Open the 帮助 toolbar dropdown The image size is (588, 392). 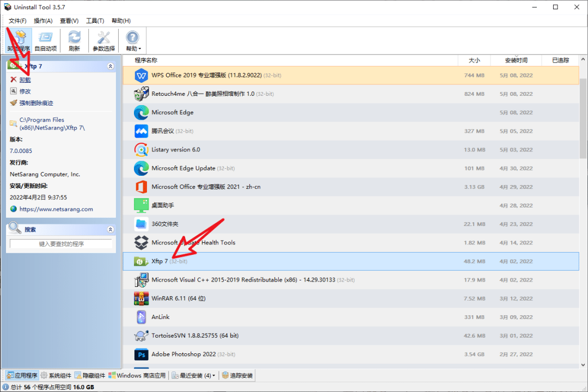(x=132, y=40)
